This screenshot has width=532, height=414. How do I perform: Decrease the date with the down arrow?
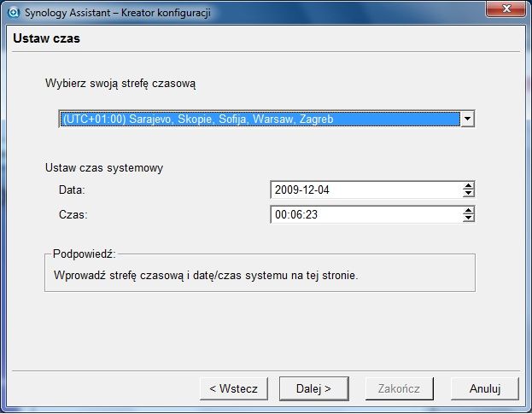[x=468, y=193]
